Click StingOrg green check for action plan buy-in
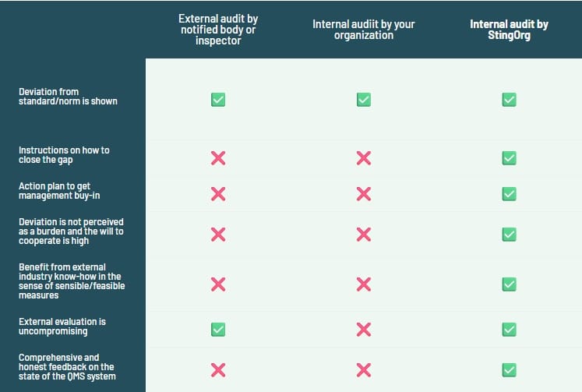This screenshot has width=582, height=392. 509,194
